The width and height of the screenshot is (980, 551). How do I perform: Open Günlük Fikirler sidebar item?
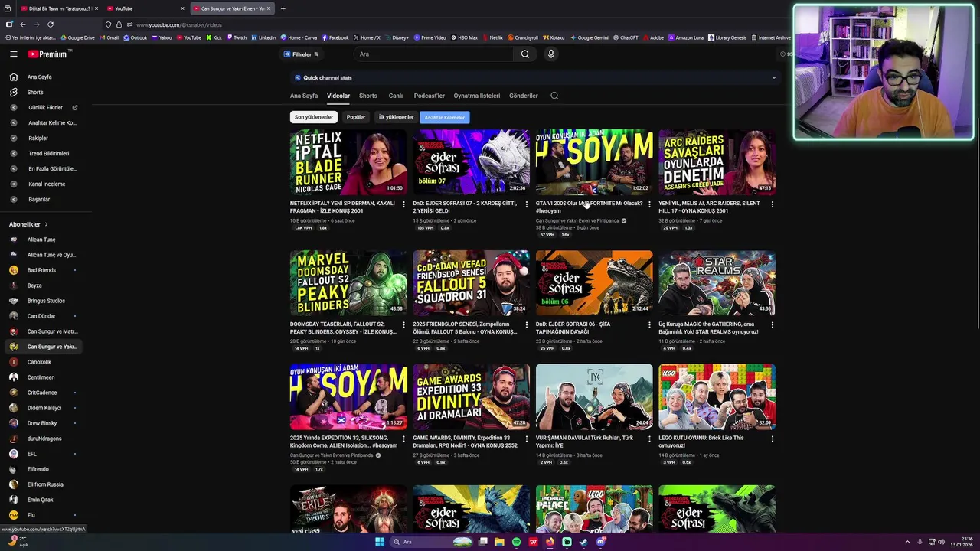pyautogui.click(x=46, y=108)
